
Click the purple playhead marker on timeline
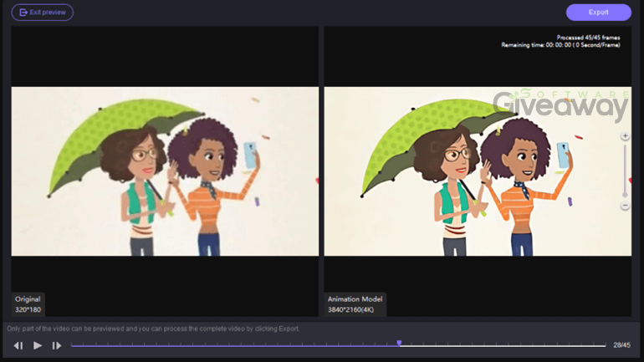(x=399, y=343)
